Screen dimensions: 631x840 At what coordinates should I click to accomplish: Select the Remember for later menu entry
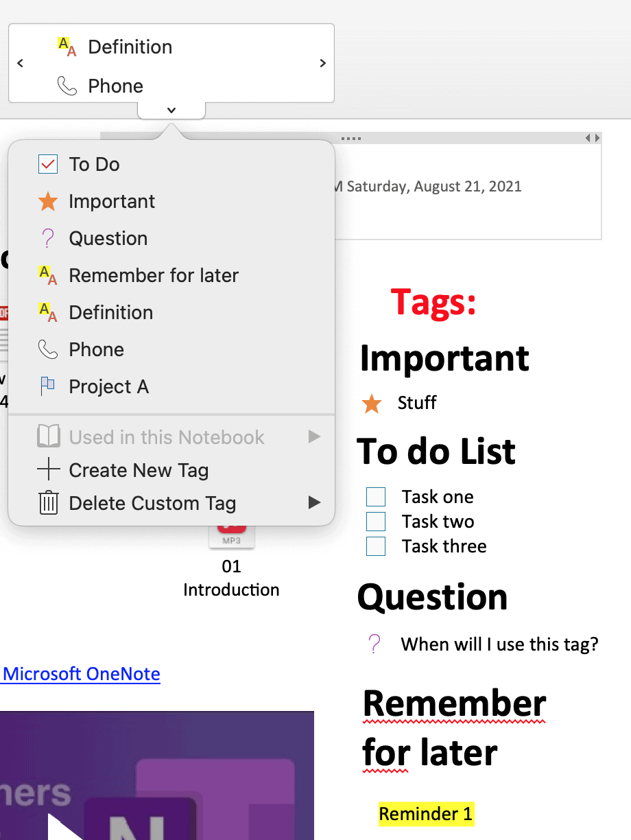153,275
